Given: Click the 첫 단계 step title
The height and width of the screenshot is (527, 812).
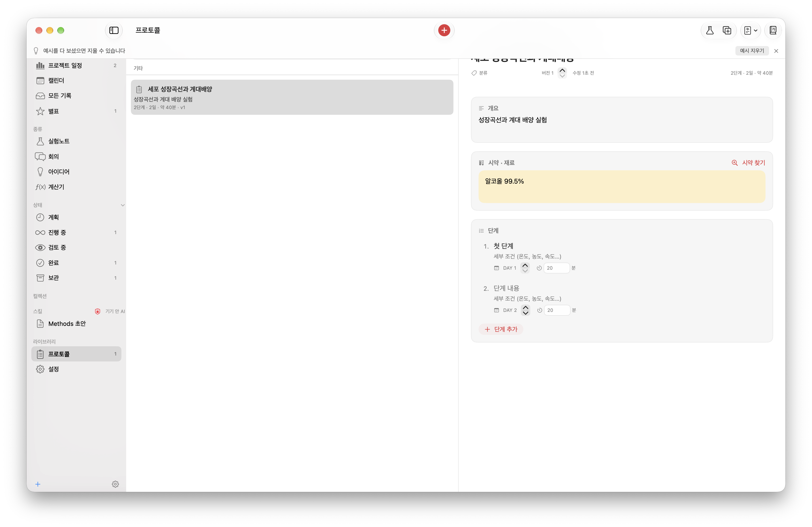Looking at the screenshot, I should 503,246.
